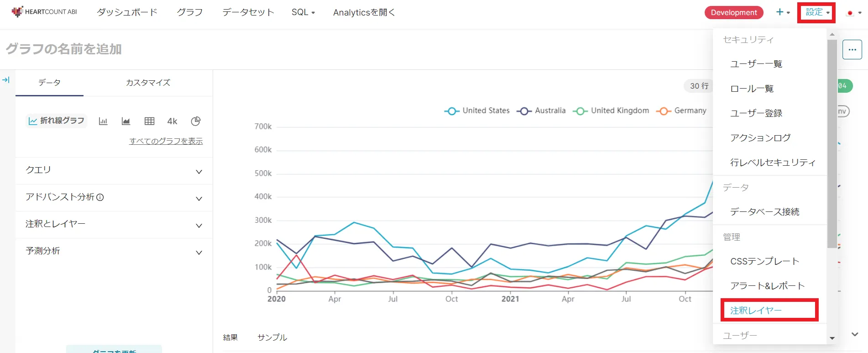Choose the 4k big number chart

pos(172,121)
